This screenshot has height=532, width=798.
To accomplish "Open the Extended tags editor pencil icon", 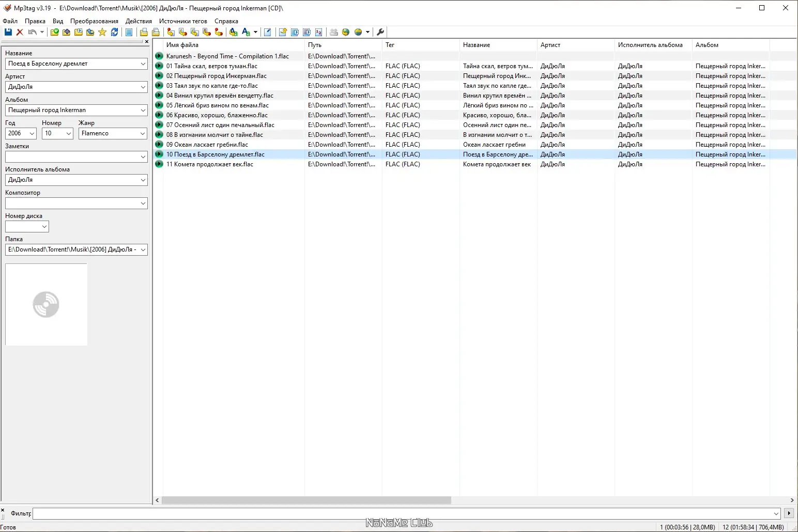I will pyautogui.click(x=268, y=32).
